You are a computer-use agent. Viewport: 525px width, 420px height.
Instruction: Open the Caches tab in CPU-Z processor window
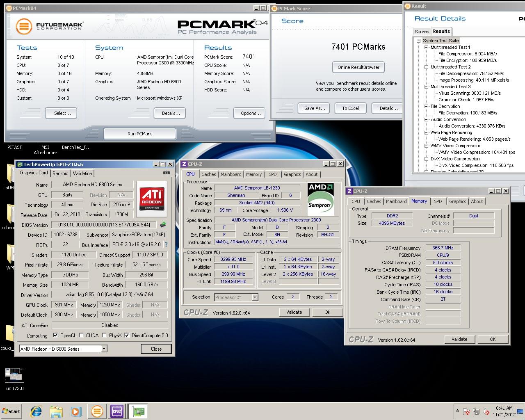click(x=208, y=174)
